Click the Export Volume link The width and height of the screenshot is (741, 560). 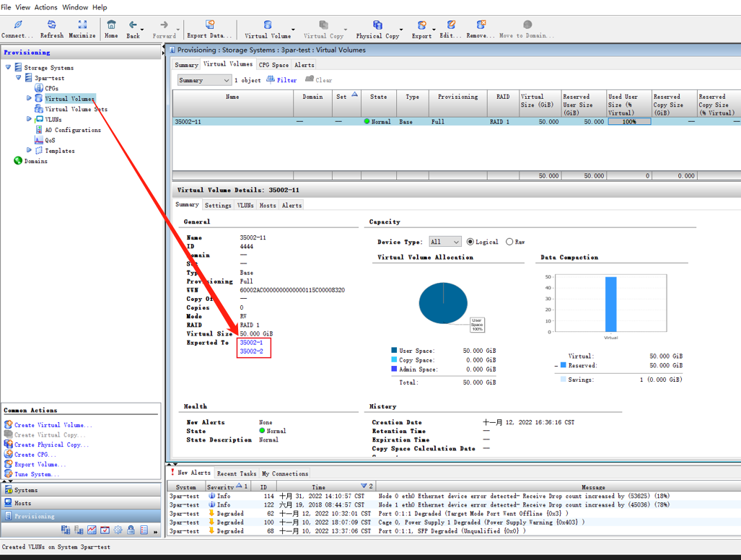[40, 464]
